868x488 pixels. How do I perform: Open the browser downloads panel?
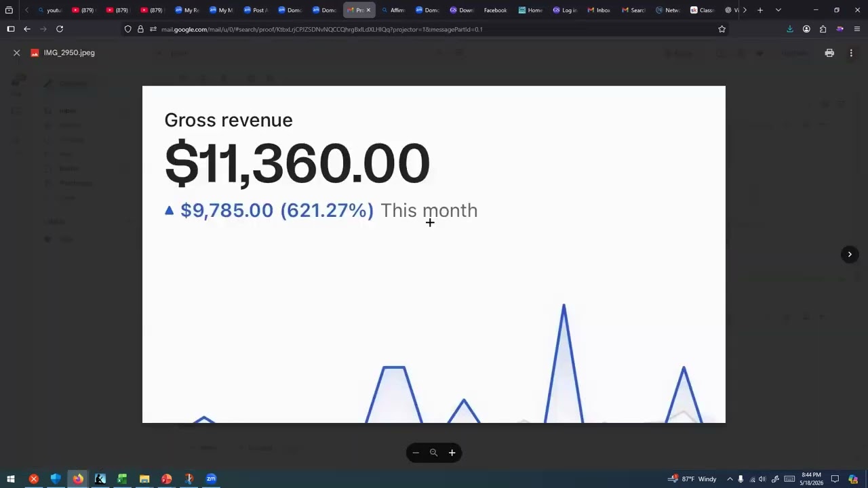[790, 29]
